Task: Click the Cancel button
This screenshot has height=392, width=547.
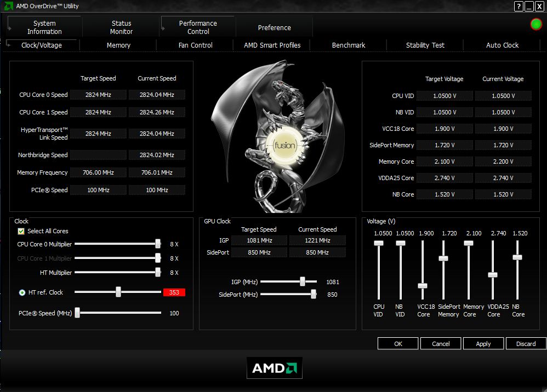Action: 441,343
